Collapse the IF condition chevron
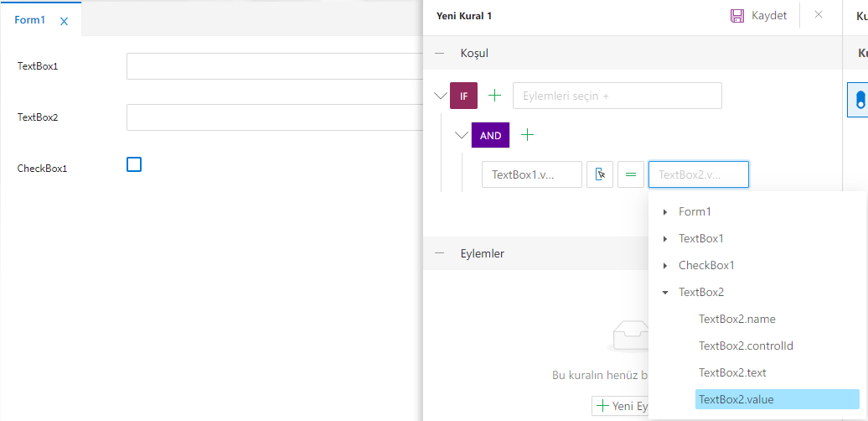The width and height of the screenshot is (868, 421). [440, 96]
